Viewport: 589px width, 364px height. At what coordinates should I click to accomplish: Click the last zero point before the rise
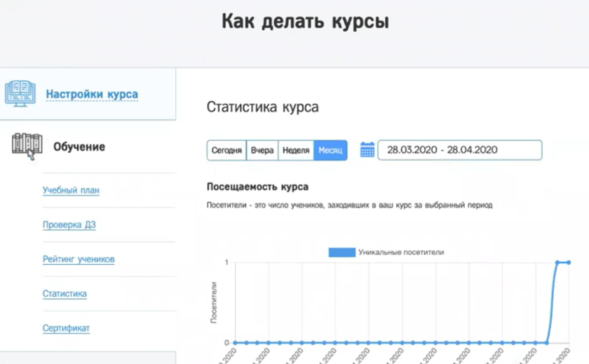tap(547, 343)
